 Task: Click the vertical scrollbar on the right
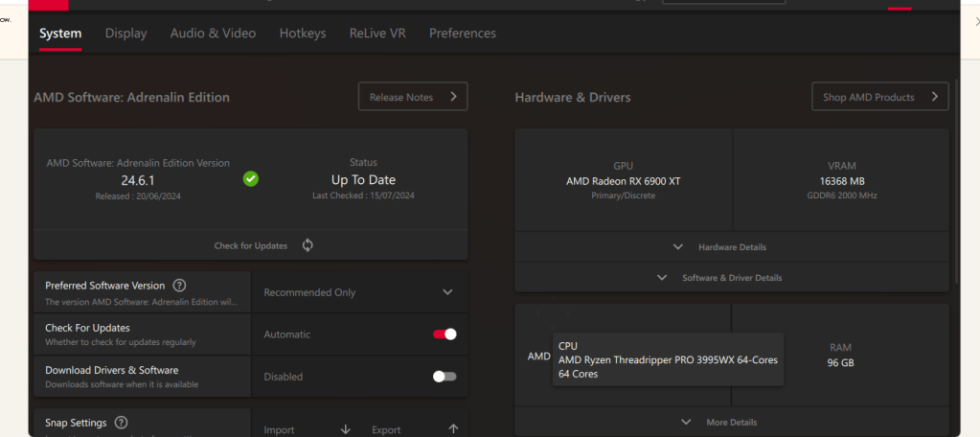click(x=956, y=181)
